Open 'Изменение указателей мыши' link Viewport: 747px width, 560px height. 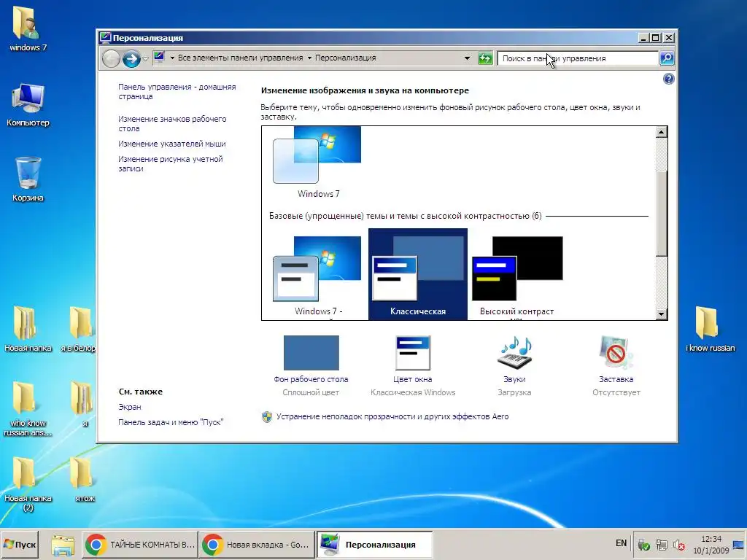point(172,144)
